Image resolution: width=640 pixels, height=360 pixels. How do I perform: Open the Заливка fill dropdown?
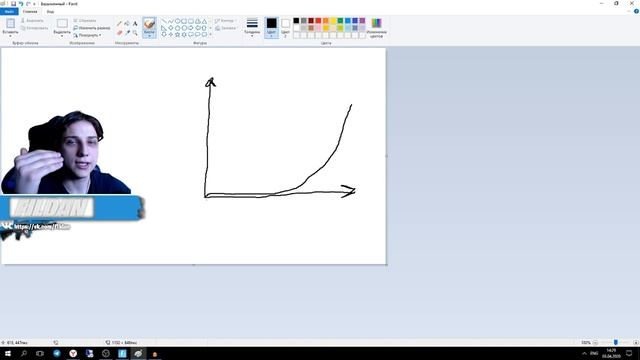pos(226,28)
